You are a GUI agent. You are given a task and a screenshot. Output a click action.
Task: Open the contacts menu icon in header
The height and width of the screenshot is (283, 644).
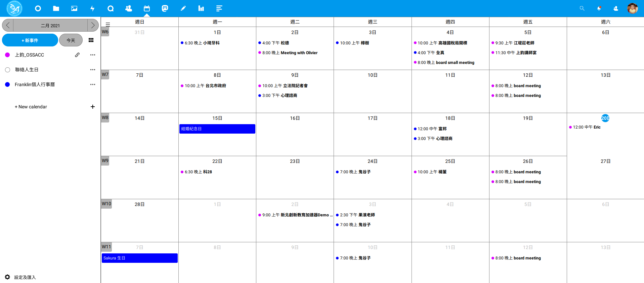[x=616, y=8]
